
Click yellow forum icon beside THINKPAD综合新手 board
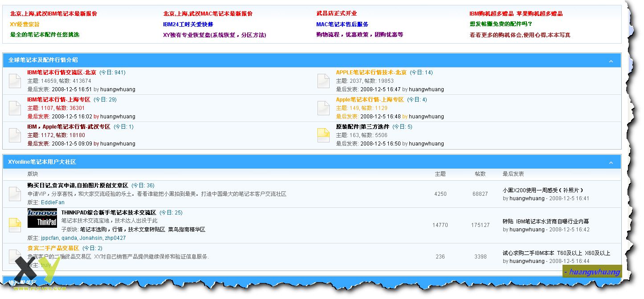tap(15, 225)
